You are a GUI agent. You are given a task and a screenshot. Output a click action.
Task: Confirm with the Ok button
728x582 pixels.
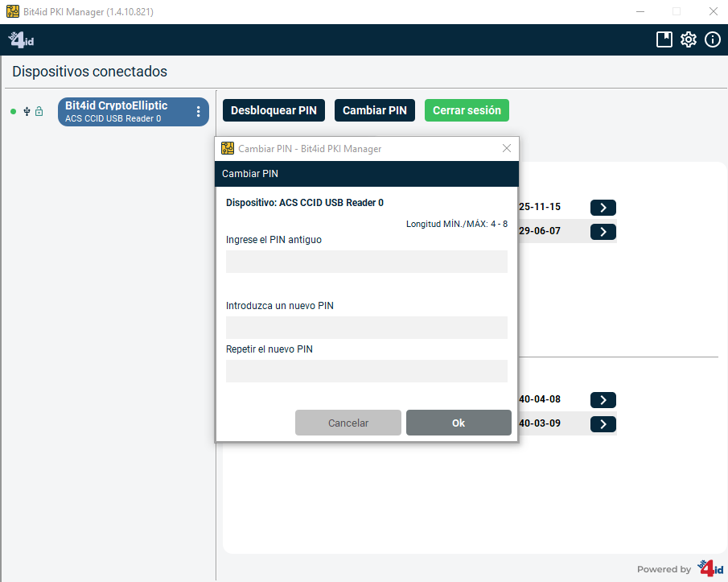click(x=459, y=423)
